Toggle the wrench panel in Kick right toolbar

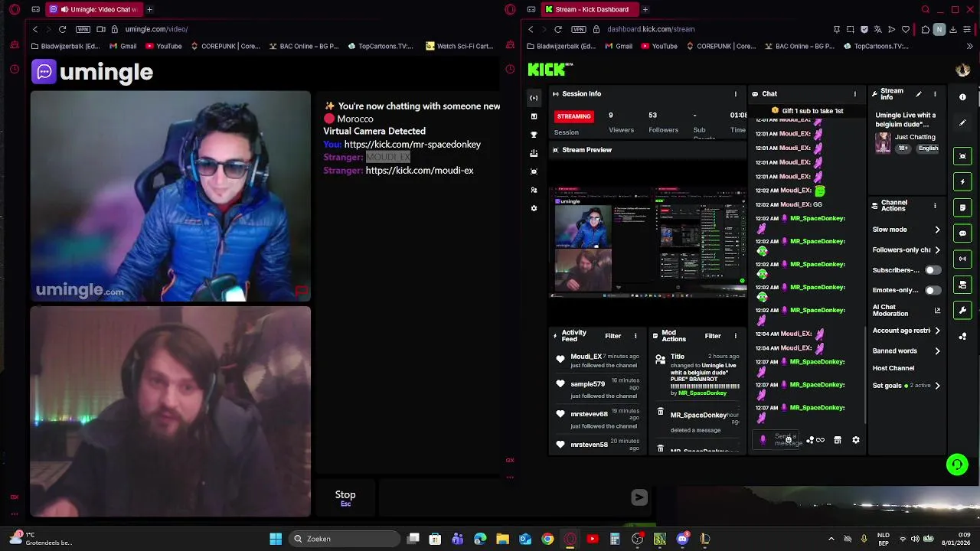pyautogui.click(x=962, y=310)
